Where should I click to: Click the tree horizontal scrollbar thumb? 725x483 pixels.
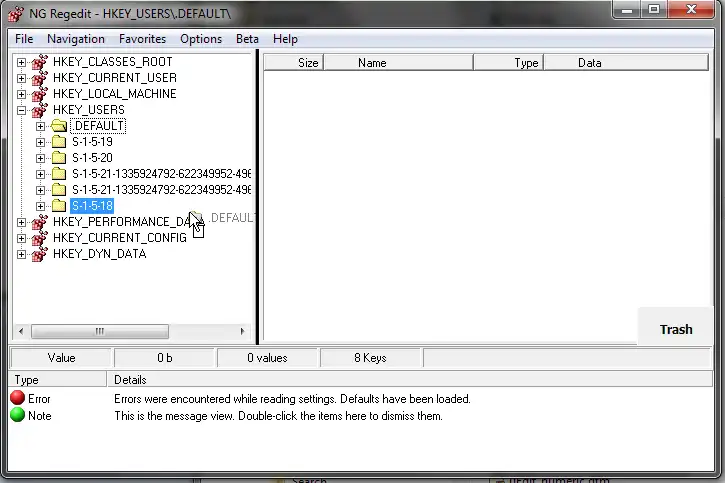(x=100, y=331)
